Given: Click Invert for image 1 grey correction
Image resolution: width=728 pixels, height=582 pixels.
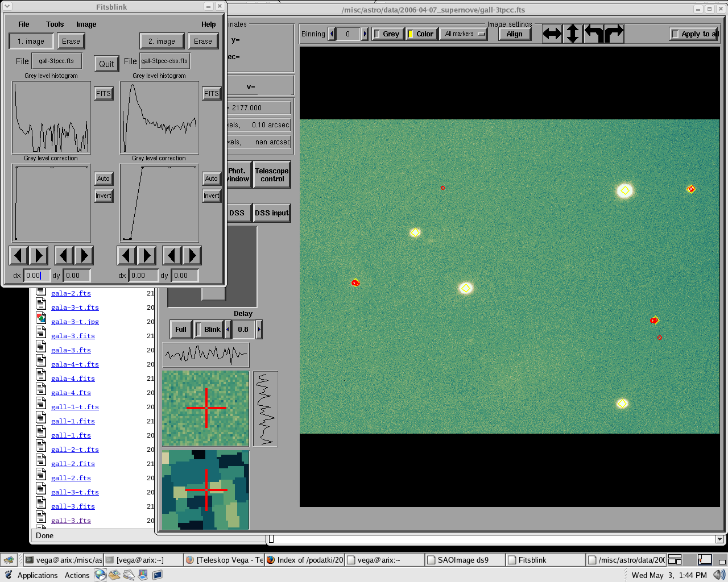Looking at the screenshot, I should tap(104, 196).
